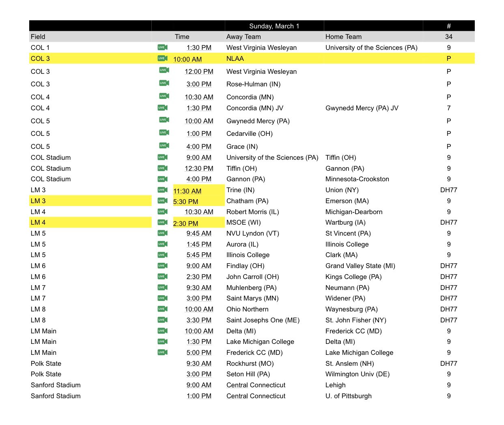Click the LIVE icon for Trine at Union
The width and height of the screenshot is (504, 425).
(162, 189)
